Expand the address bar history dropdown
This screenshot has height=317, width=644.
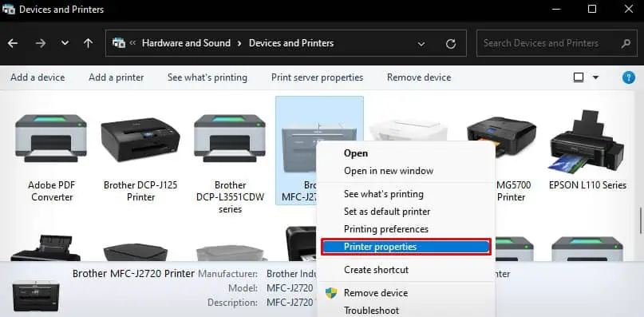click(421, 44)
